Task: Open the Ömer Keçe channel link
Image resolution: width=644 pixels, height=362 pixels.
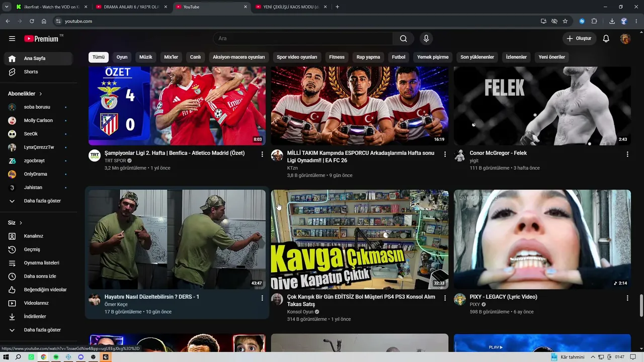Action: (x=116, y=305)
